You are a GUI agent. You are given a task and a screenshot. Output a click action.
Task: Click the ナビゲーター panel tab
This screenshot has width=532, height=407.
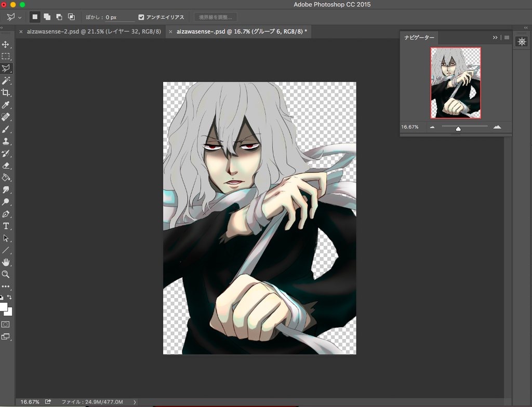click(419, 38)
